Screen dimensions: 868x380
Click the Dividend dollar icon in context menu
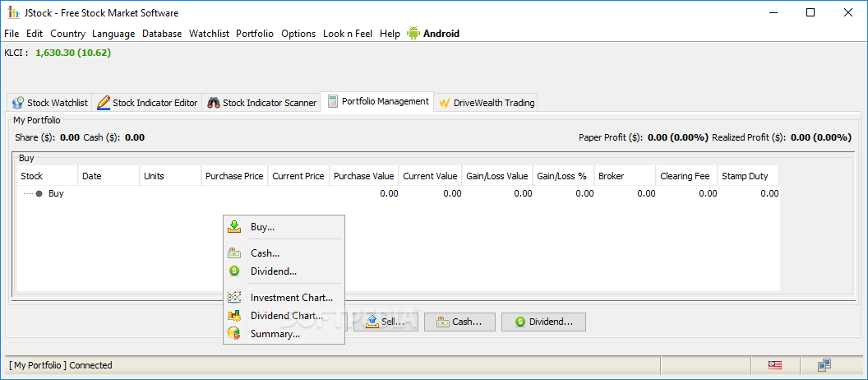pos(234,271)
